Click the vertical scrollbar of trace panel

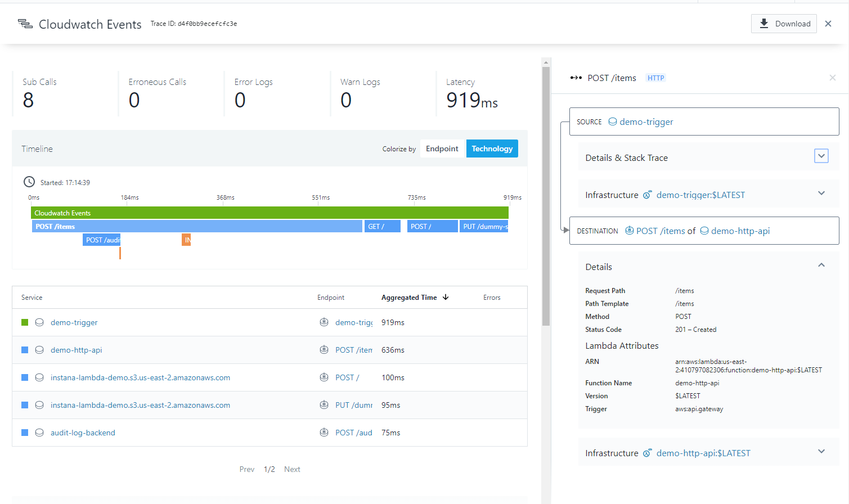click(x=546, y=196)
